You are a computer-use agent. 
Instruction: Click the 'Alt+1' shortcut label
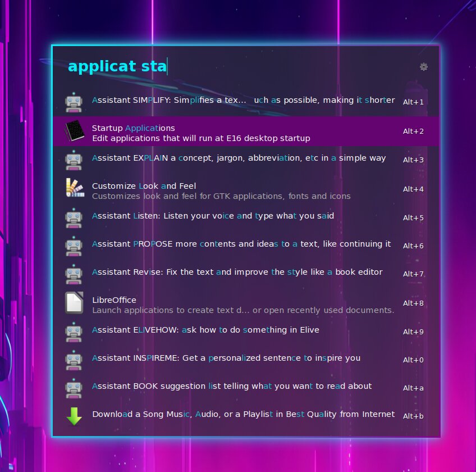point(413,102)
